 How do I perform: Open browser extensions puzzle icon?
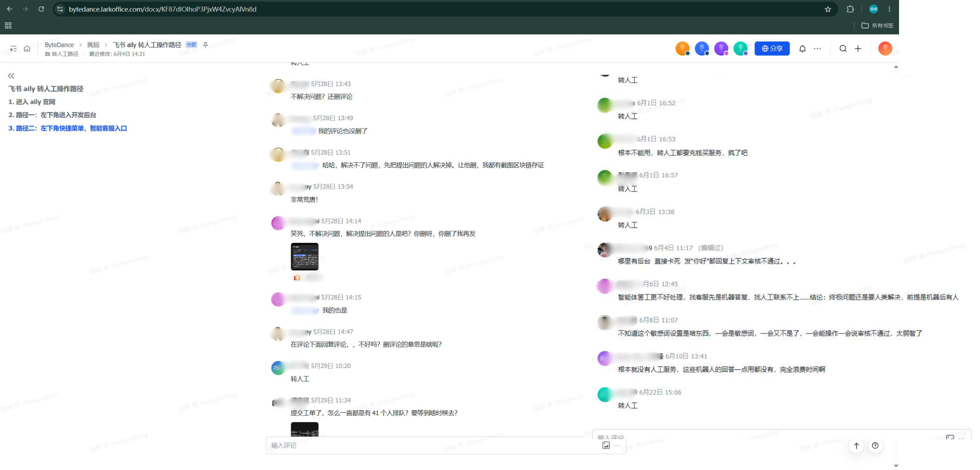(850, 9)
